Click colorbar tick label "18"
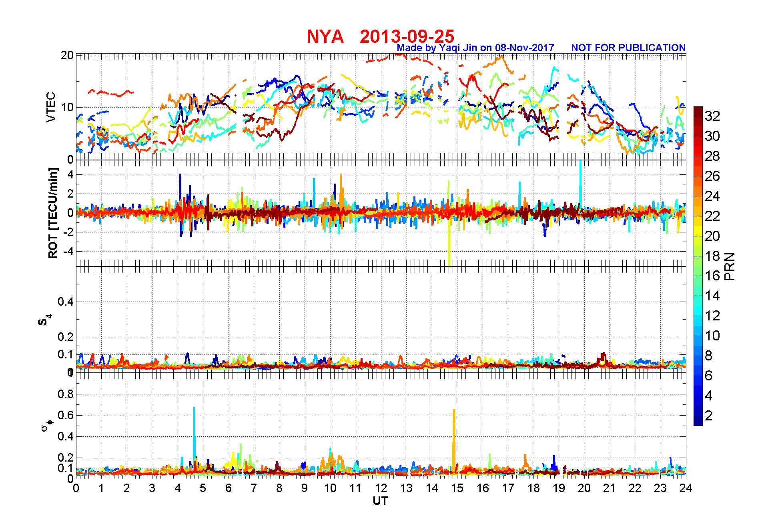 pyautogui.click(x=712, y=256)
